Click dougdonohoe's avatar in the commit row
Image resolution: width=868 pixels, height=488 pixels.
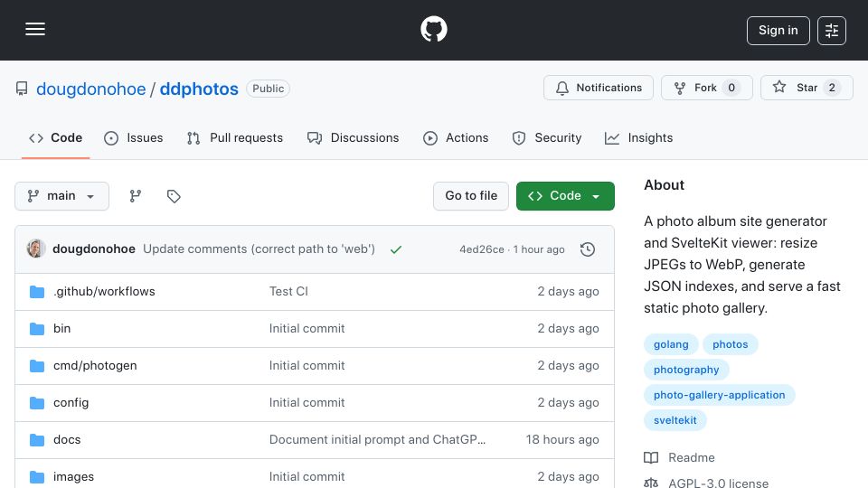click(x=36, y=249)
